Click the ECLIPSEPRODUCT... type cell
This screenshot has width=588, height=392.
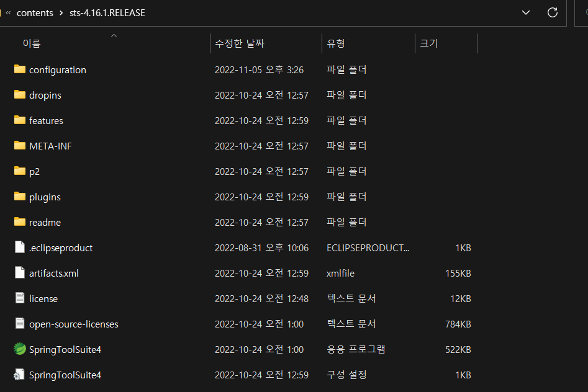click(x=368, y=247)
